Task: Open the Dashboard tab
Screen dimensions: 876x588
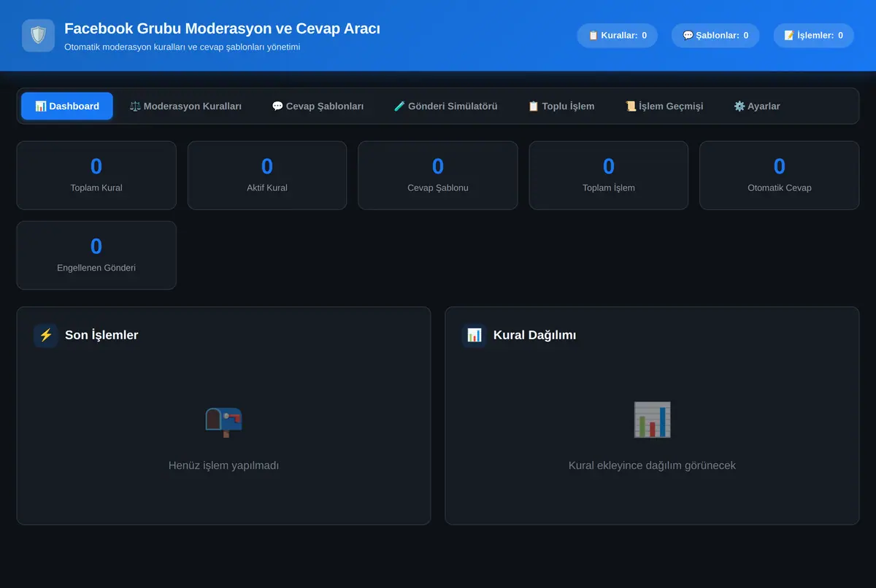Action: coord(67,106)
